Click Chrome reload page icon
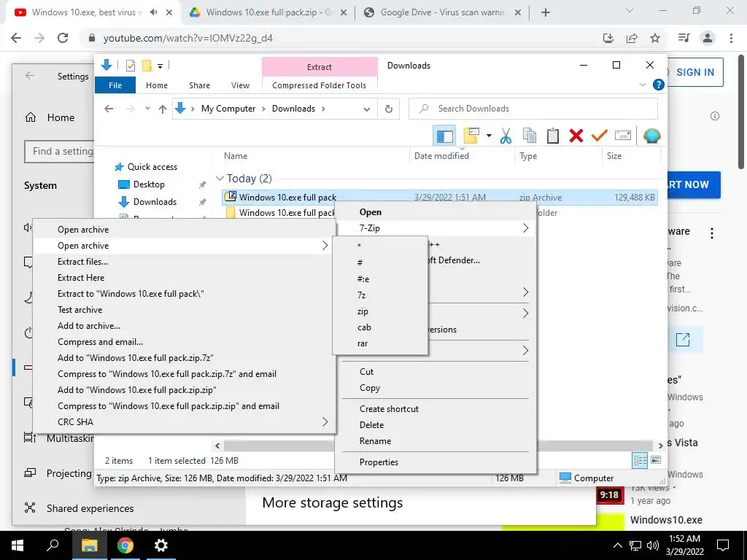This screenshot has width=747, height=560. tap(63, 38)
